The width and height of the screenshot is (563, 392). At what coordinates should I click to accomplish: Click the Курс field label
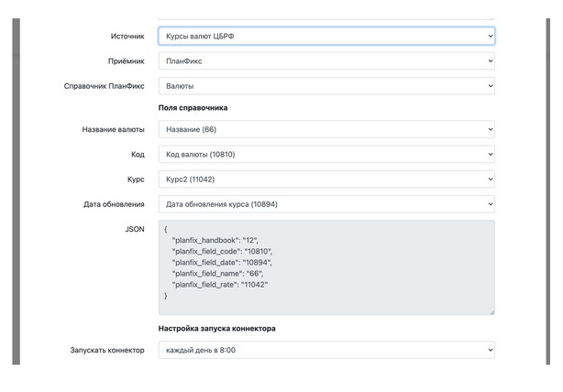(136, 180)
